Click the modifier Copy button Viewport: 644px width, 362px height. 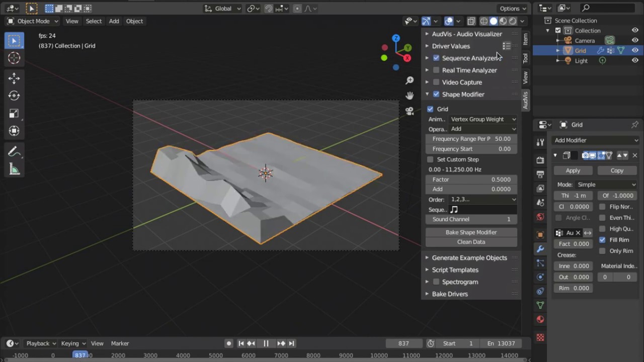pyautogui.click(x=617, y=170)
